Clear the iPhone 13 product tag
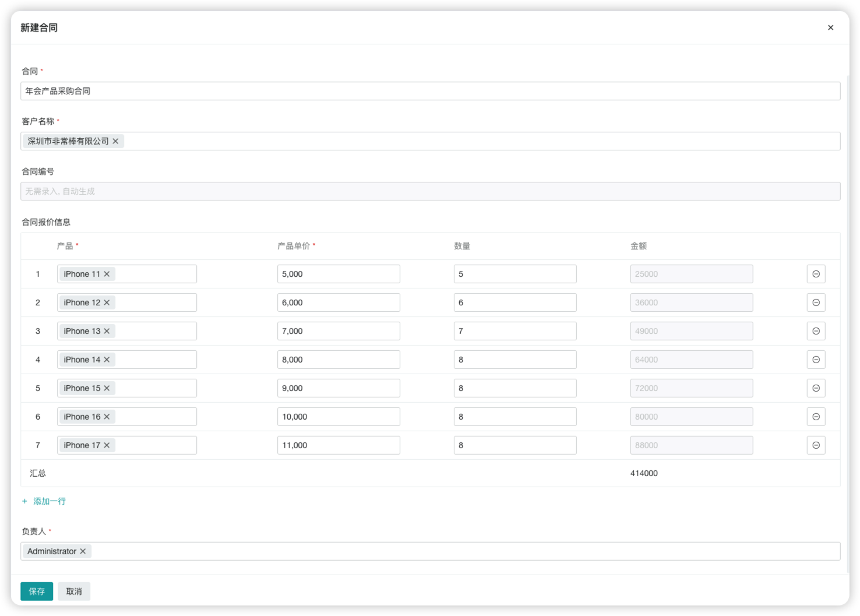 tap(107, 331)
